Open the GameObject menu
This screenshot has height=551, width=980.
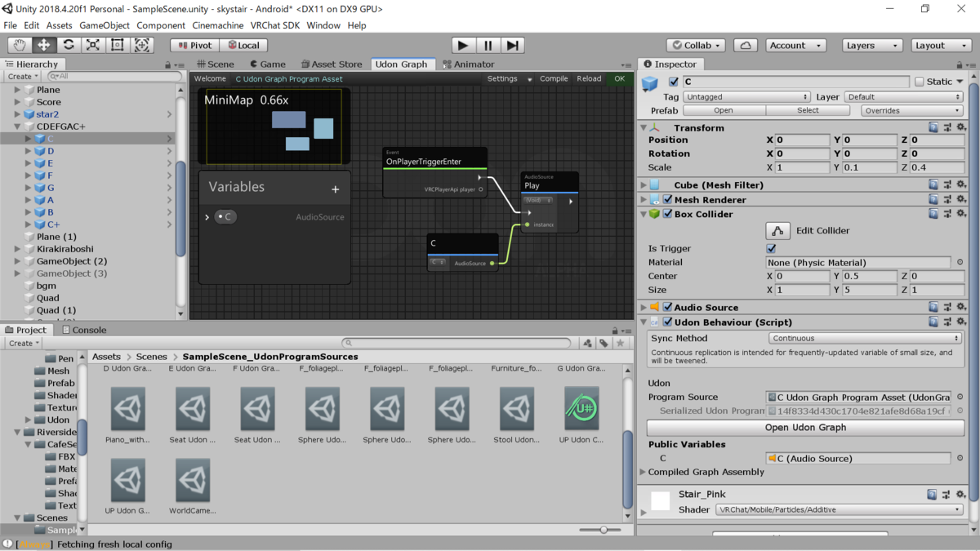105,25
